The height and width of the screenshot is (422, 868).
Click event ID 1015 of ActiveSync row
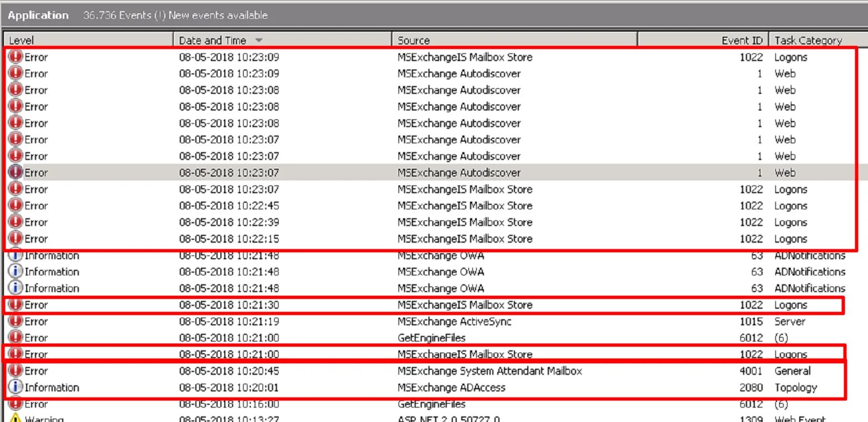pyautogui.click(x=751, y=321)
